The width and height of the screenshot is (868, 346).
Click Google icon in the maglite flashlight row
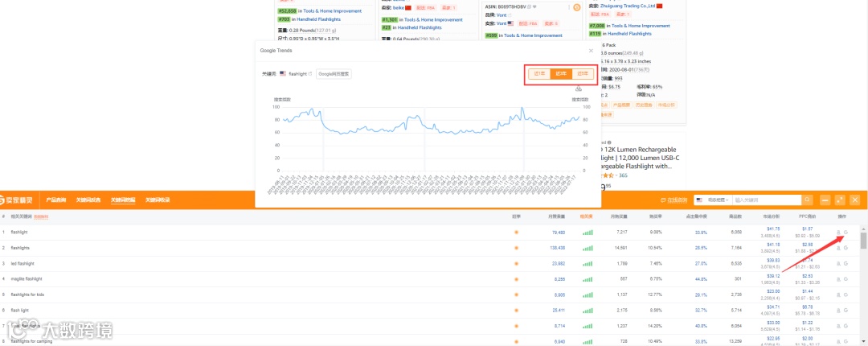tap(845, 279)
